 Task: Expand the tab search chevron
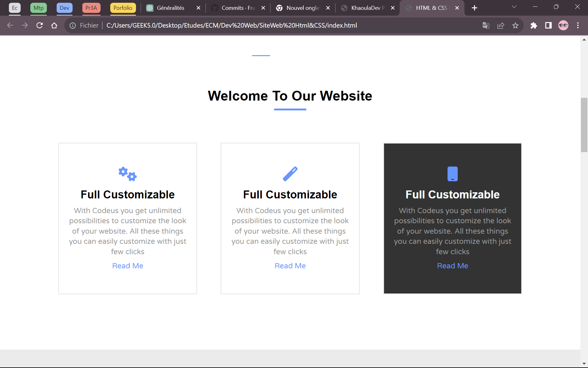coord(514,7)
